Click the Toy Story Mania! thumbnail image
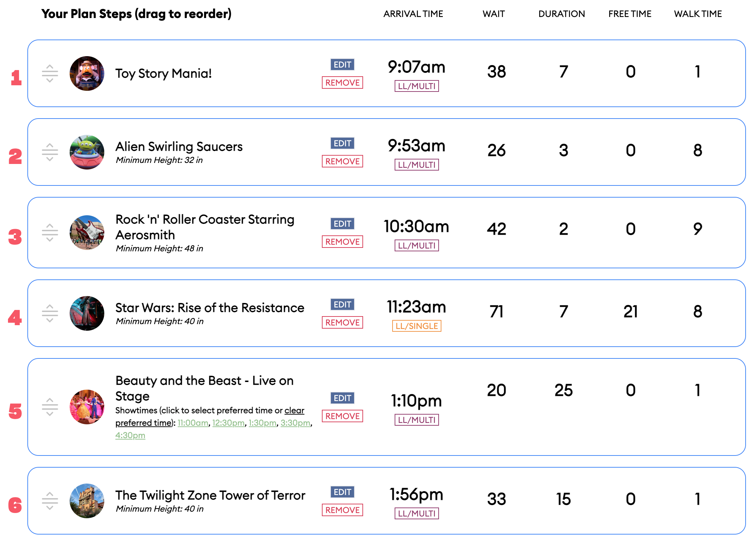This screenshot has height=538, width=756. click(87, 73)
